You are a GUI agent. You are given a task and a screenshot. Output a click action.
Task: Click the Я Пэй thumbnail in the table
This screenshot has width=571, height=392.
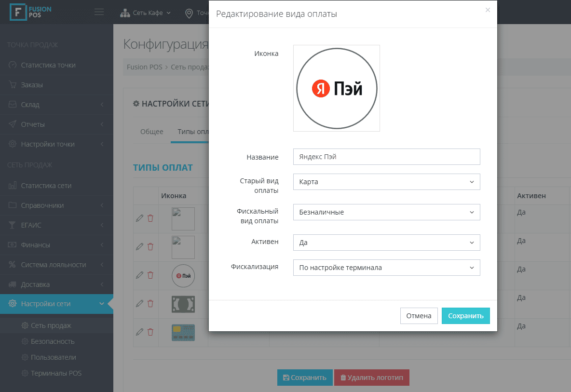click(x=183, y=275)
